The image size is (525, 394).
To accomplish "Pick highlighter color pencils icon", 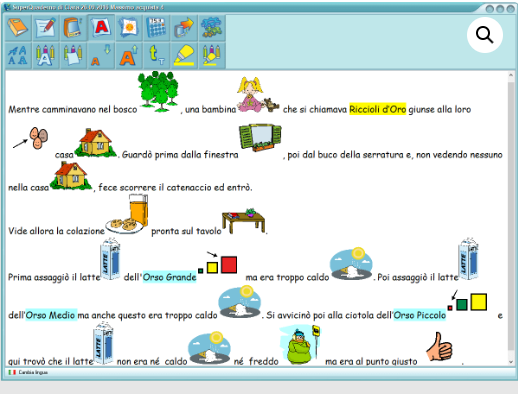I will click(212, 56).
